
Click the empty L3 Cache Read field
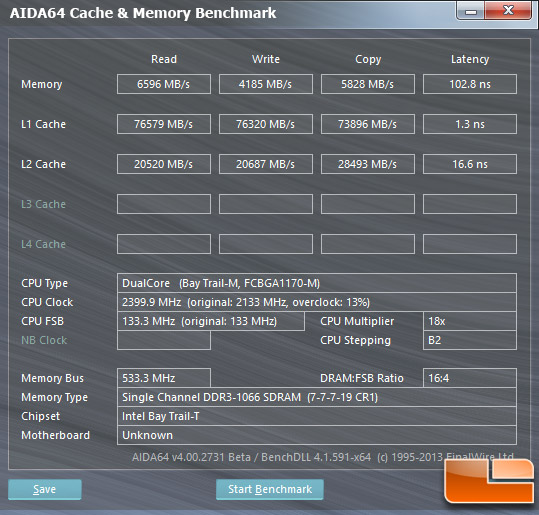(x=164, y=204)
